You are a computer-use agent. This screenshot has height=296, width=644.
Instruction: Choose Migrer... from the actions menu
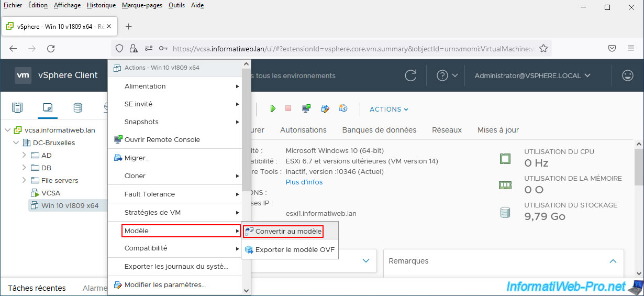click(x=175, y=158)
